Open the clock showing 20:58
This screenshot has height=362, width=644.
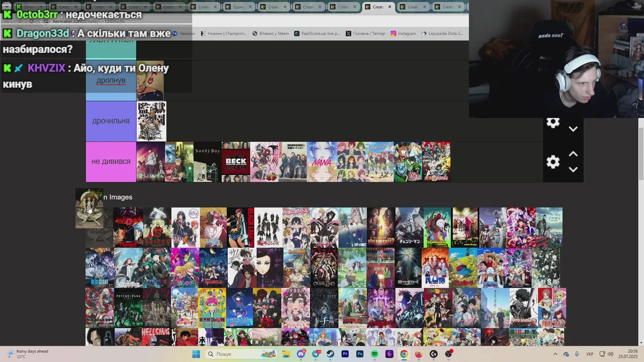[628, 354]
